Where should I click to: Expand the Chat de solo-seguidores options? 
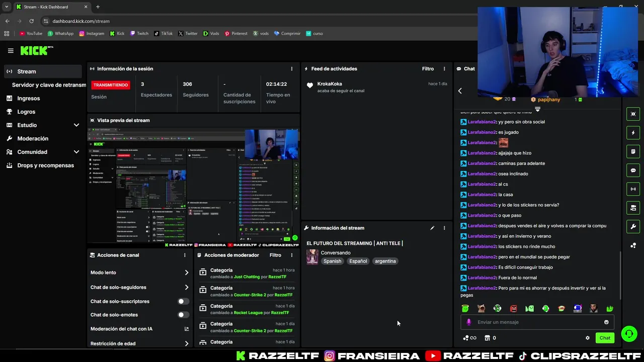pyautogui.click(x=186, y=288)
